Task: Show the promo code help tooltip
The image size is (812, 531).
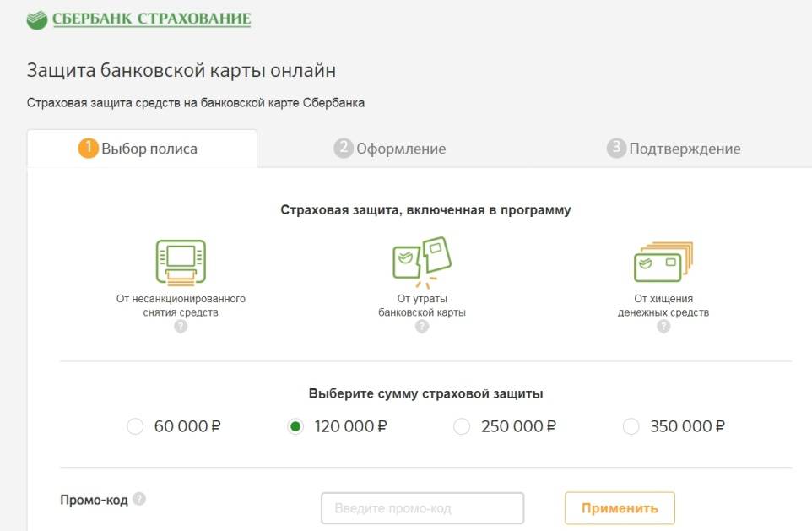Action: pyautogui.click(x=139, y=499)
